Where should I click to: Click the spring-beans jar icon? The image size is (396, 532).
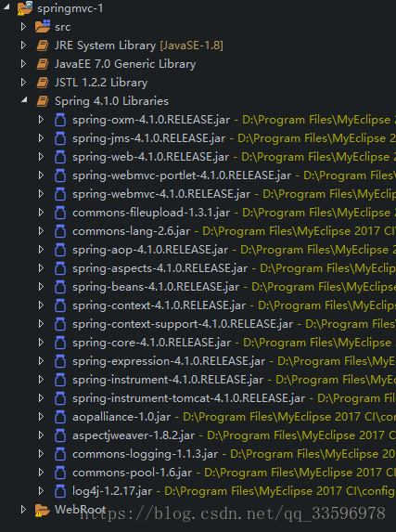[x=60, y=287]
